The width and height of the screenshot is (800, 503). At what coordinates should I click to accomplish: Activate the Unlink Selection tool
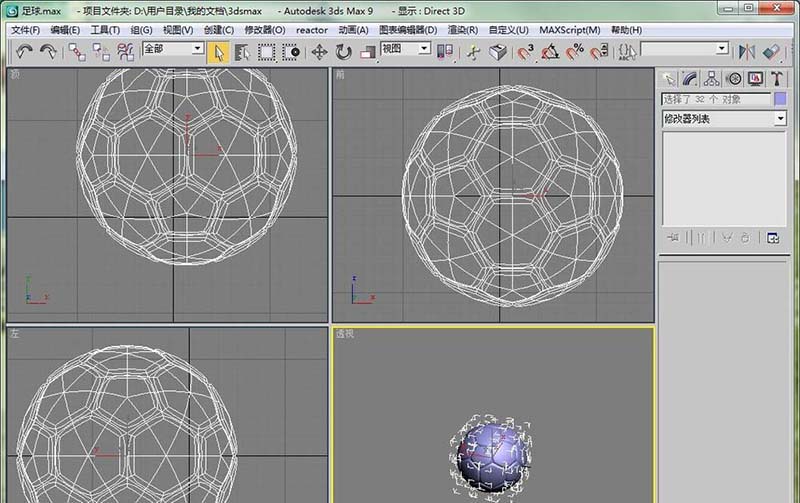(101, 52)
